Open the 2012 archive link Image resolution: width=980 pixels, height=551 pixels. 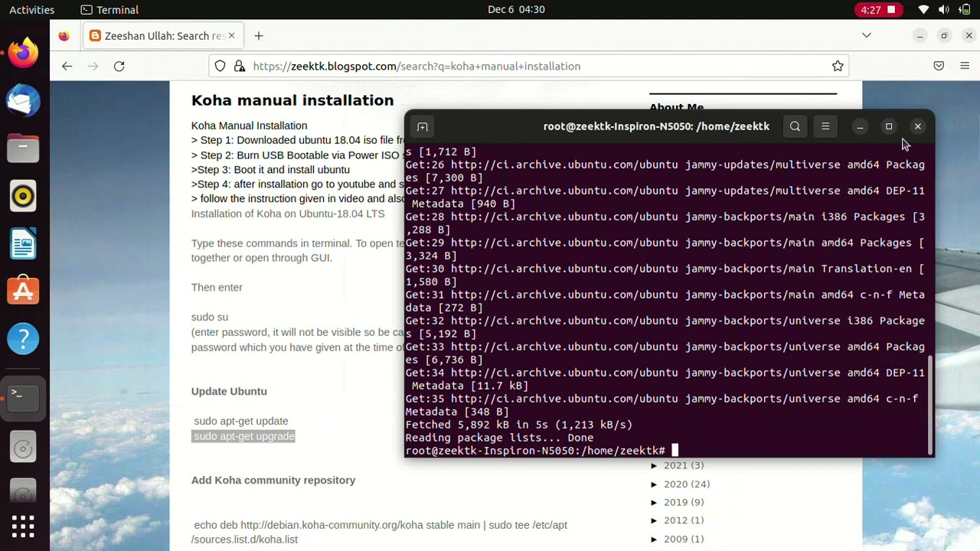coord(675,520)
